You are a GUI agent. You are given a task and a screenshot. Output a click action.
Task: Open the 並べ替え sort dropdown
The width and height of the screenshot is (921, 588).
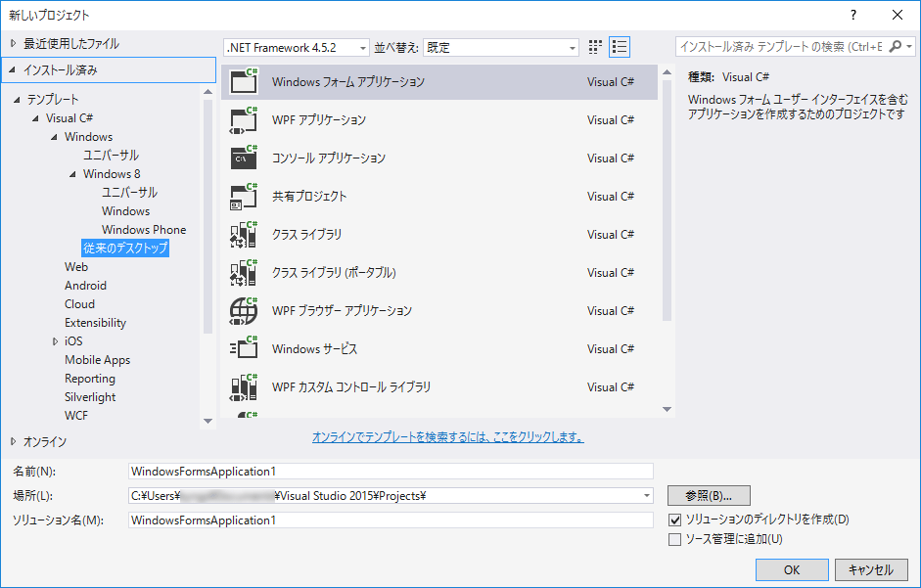point(501,47)
